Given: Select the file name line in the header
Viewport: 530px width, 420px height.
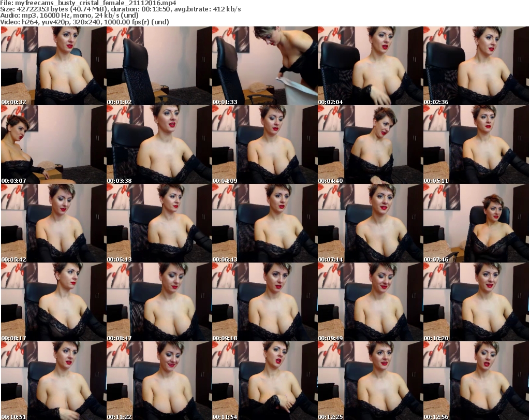Looking at the screenshot, I should coord(88,3).
